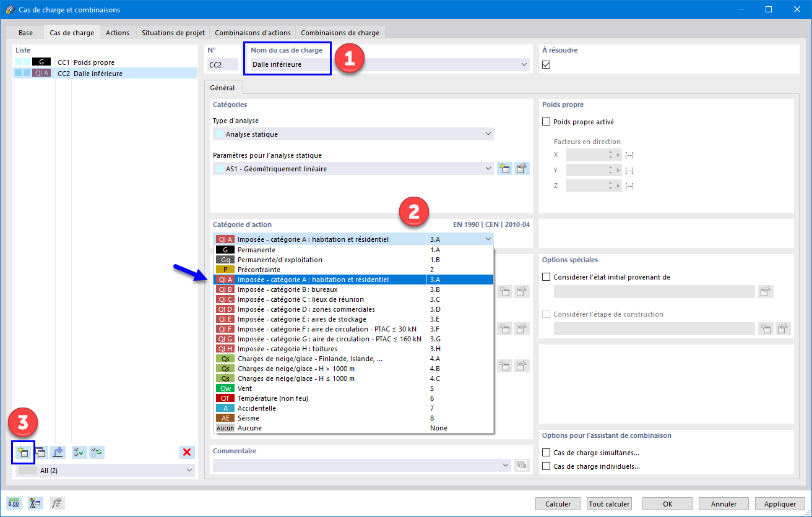
Task: Pick the green Qw Vent badge
Action: [x=225, y=388]
